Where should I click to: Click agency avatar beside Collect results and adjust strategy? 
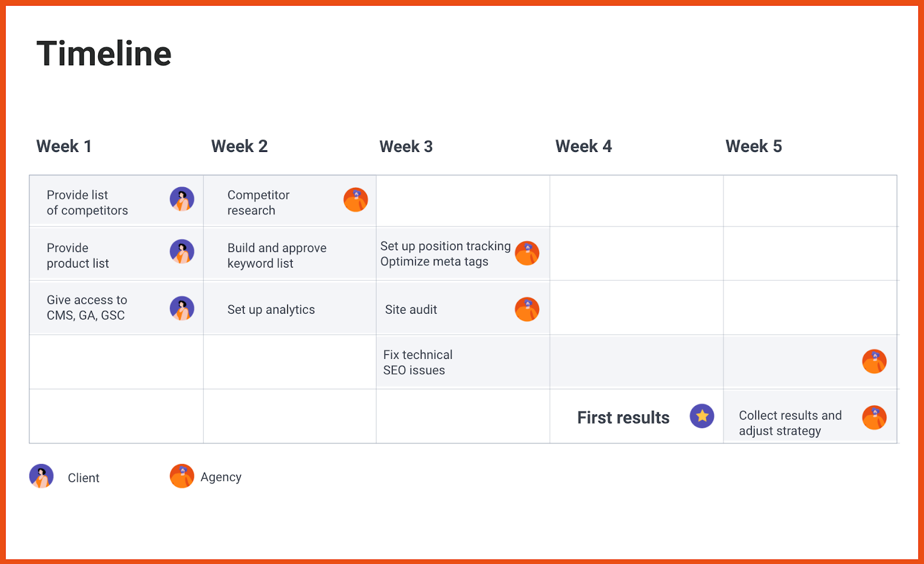click(x=874, y=418)
